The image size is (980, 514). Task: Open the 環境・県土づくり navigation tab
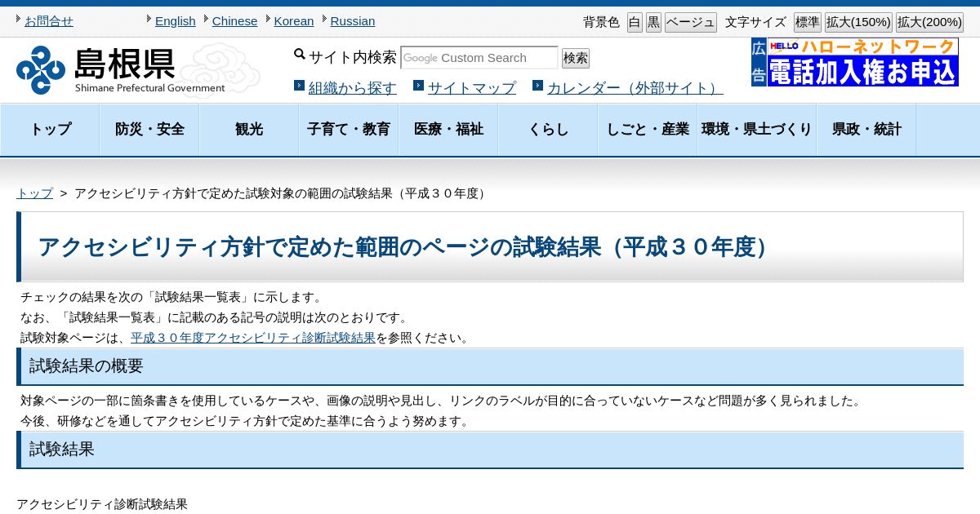pyautogui.click(x=757, y=129)
